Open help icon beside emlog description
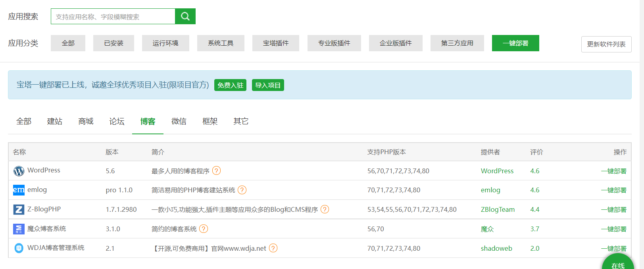644x269 pixels. tap(242, 190)
